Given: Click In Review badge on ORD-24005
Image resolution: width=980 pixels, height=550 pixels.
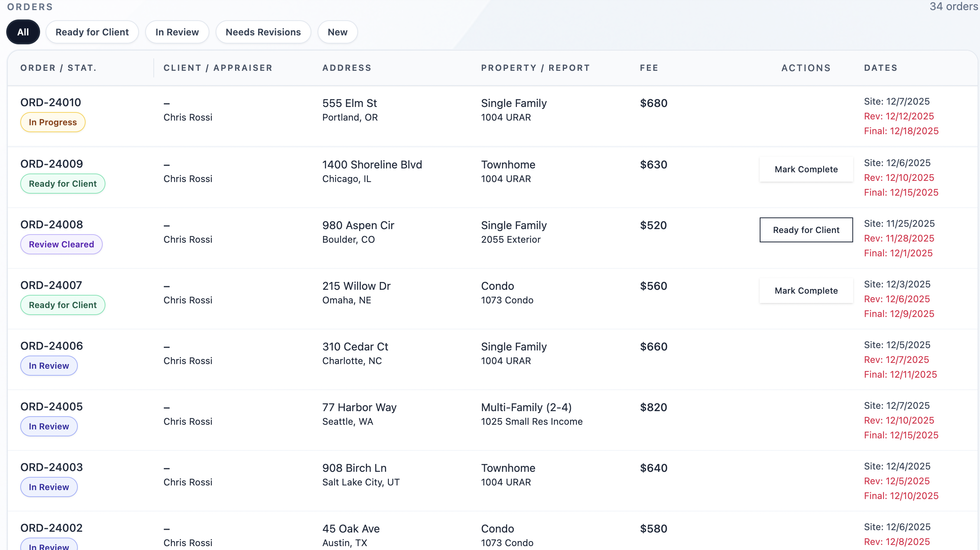Looking at the screenshot, I should click(49, 426).
